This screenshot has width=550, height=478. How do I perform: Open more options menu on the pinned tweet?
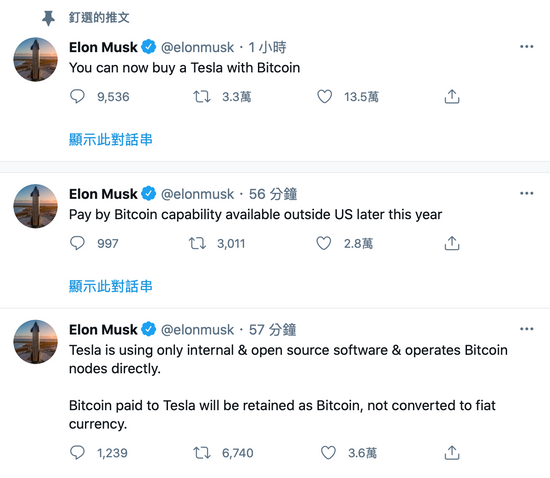click(x=526, y=47)
